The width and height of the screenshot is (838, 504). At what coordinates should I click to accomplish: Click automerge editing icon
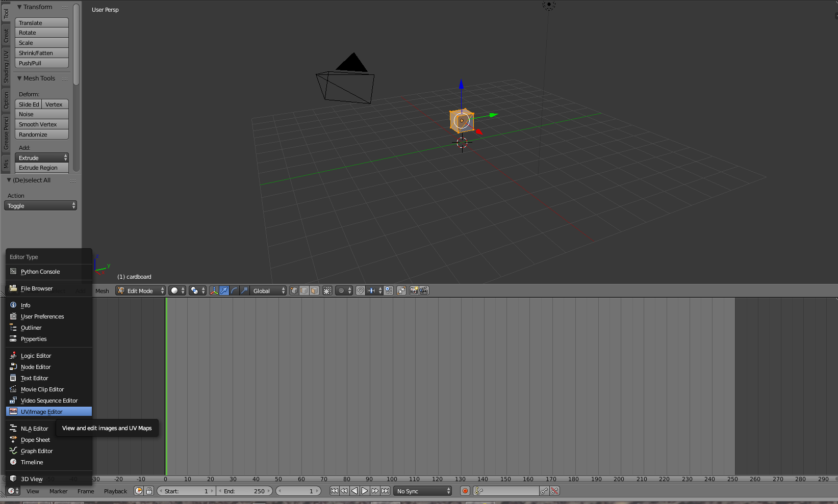coord(401,290)
